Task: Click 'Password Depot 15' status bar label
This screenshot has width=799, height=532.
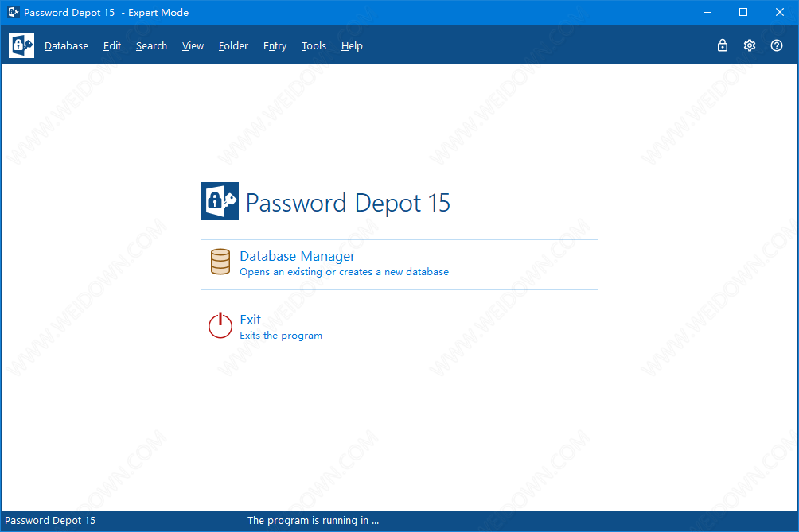Action: tap(50, 520)
